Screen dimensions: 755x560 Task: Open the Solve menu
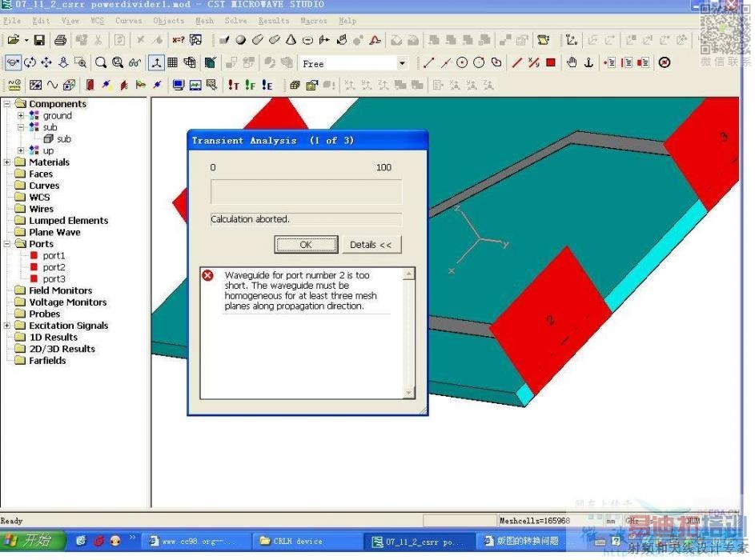click(236, 21)
